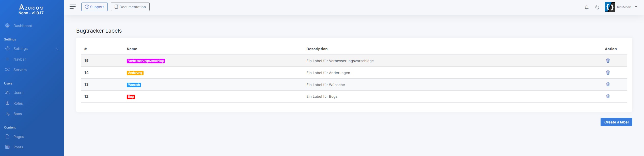Click the orange Änderung badge
Viewport: 644px width, 156px height.
tap(135, 73)
